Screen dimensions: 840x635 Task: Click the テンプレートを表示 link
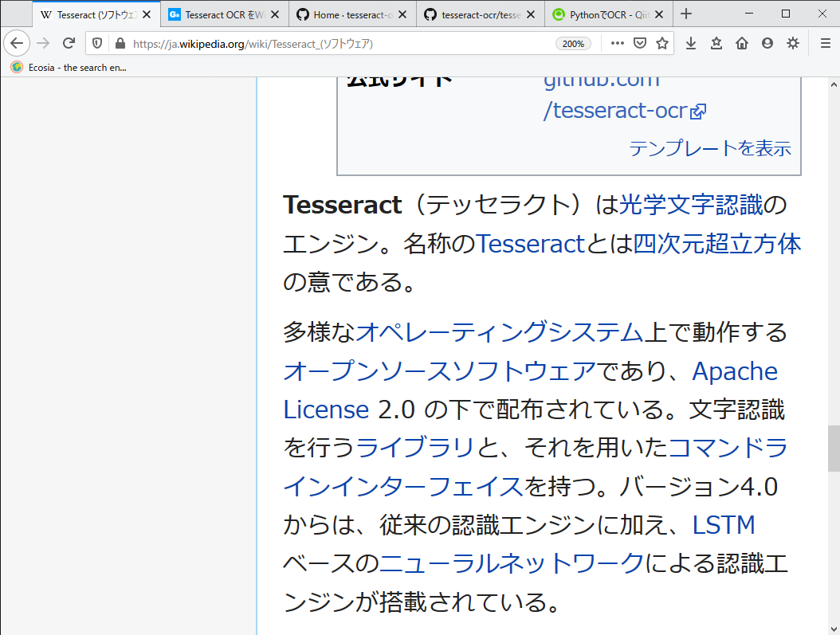point(709,148)
